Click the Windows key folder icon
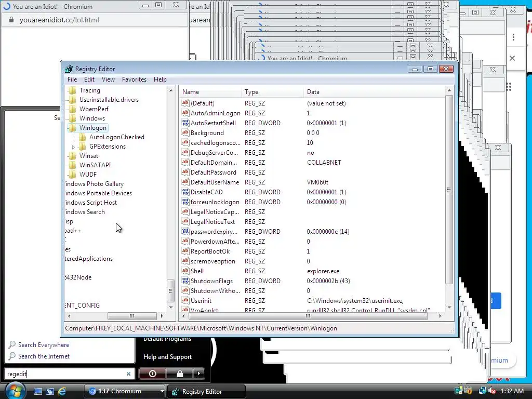 click(72, 118)
